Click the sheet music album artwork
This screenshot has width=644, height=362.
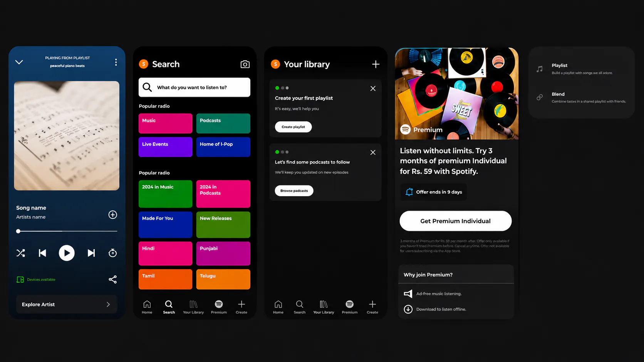(x=67, y=136)
